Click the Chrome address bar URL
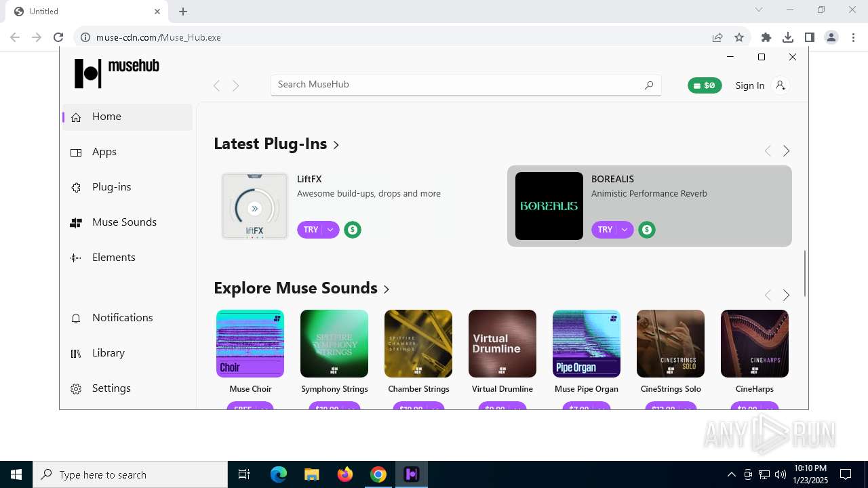 (x=159, y=37)
